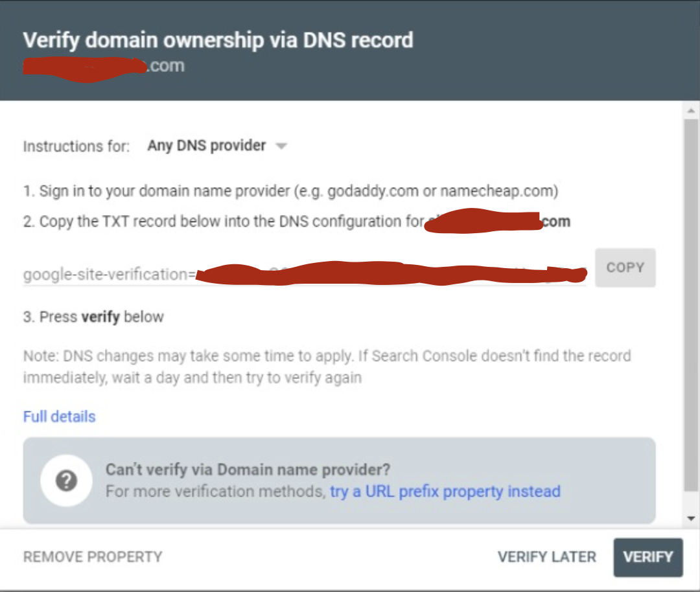The height and width of the screenshot is (592, 700).
Task: Click the 'Press verify below' step text
Action: click(93, 317)
